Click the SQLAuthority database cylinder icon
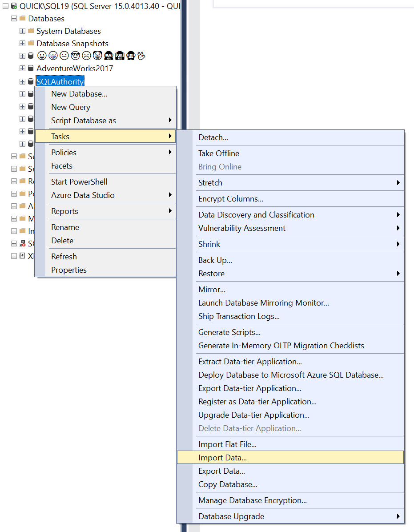 [31, 81]
